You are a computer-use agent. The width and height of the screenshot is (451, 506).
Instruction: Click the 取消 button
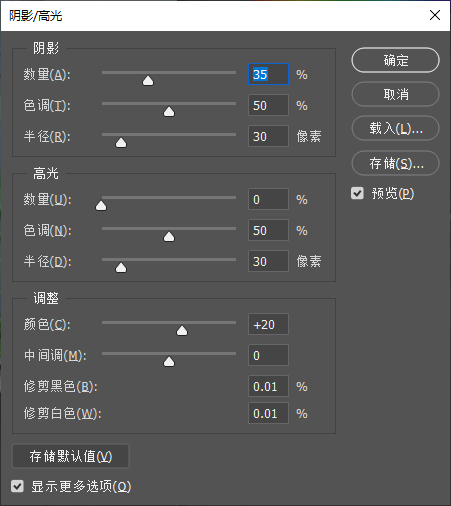(x=395, y=94)
